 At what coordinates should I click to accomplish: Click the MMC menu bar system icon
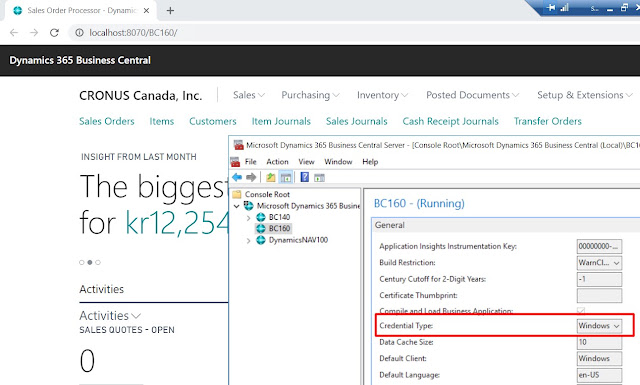pyautogui.click(x=235, y=162)
